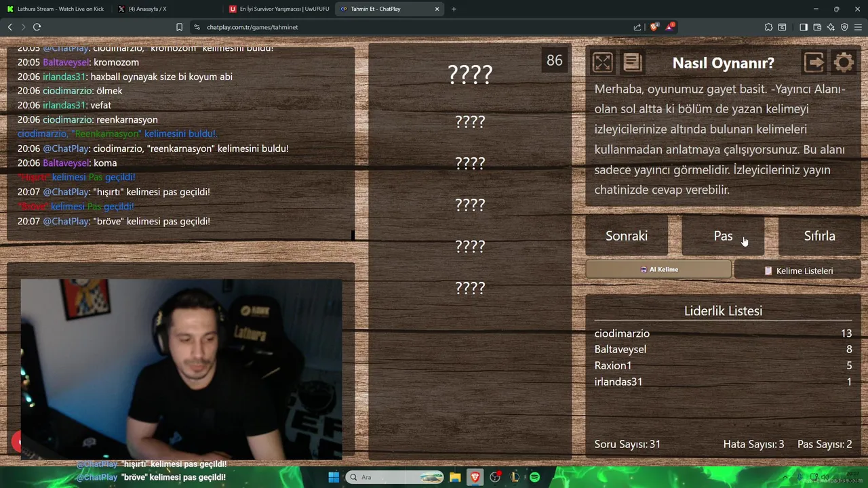Select the AI Kelime button

658,269
